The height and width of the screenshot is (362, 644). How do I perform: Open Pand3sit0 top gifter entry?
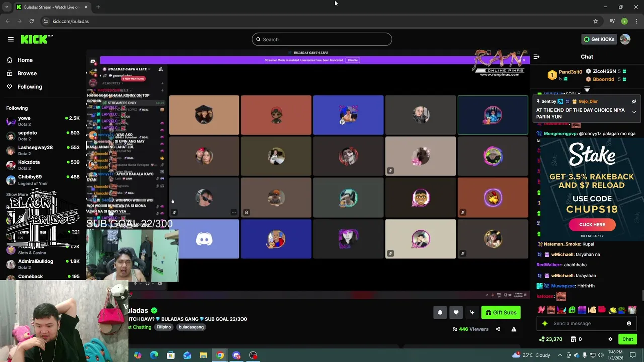point(566,75)
